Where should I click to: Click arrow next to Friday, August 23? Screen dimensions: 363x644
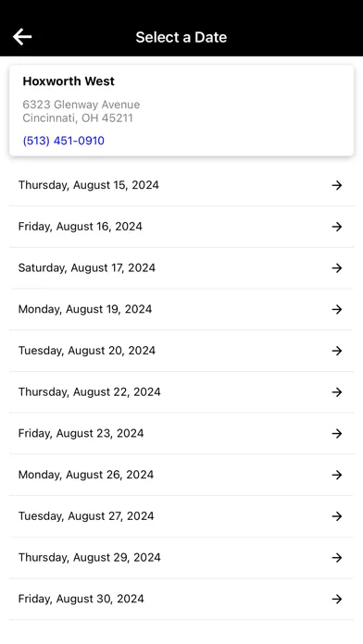(337, 433)
